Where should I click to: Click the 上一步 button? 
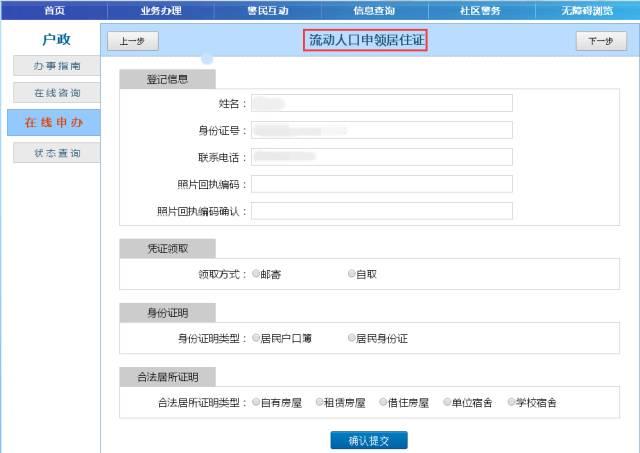coord(133,41)
